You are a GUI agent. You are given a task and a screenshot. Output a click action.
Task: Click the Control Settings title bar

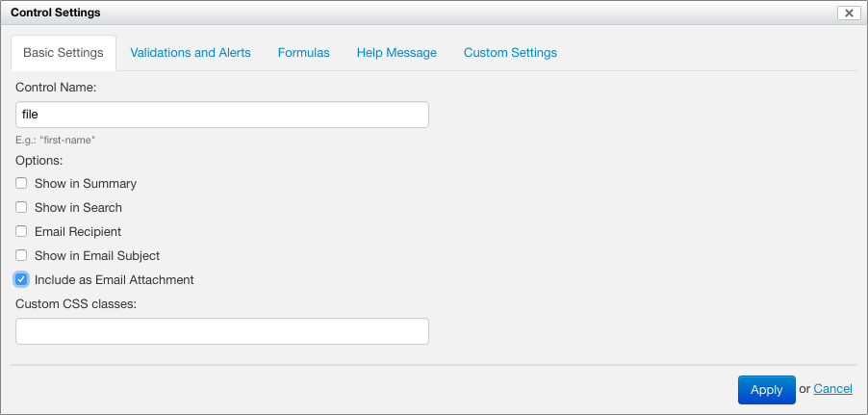point(385,13)
